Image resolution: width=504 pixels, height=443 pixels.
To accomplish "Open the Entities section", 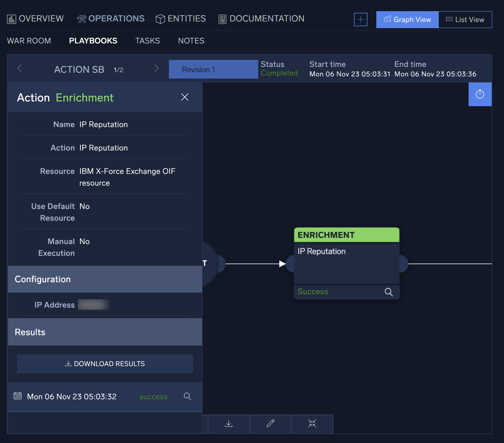I will tap(181, 19).
